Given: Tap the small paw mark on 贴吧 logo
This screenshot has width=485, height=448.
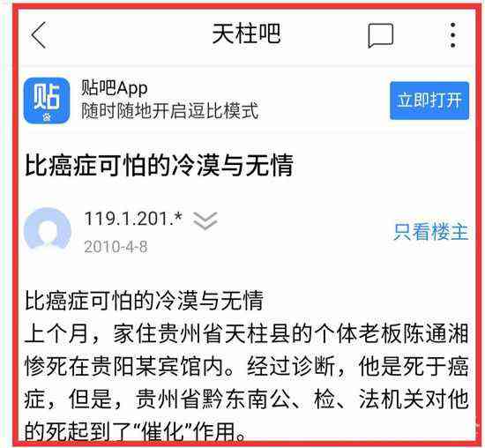Looking at the screenshot, I should point(47,117).
